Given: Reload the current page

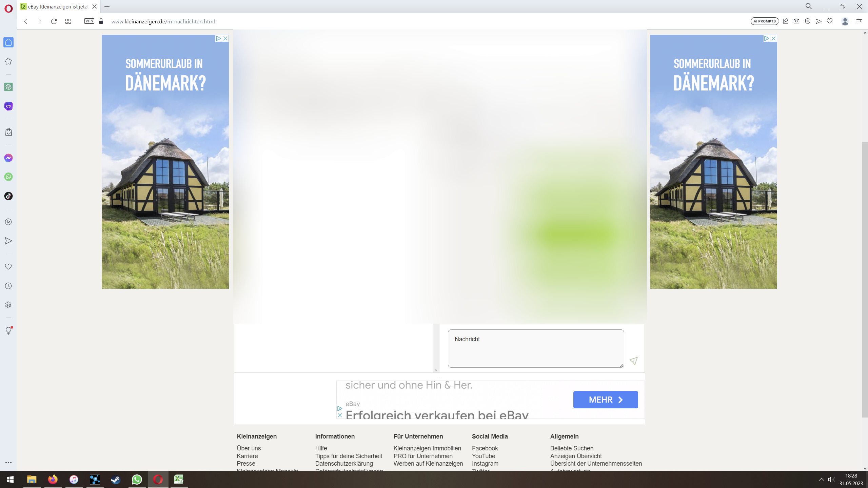Looking at the screenshot, I should pos(54,21).
